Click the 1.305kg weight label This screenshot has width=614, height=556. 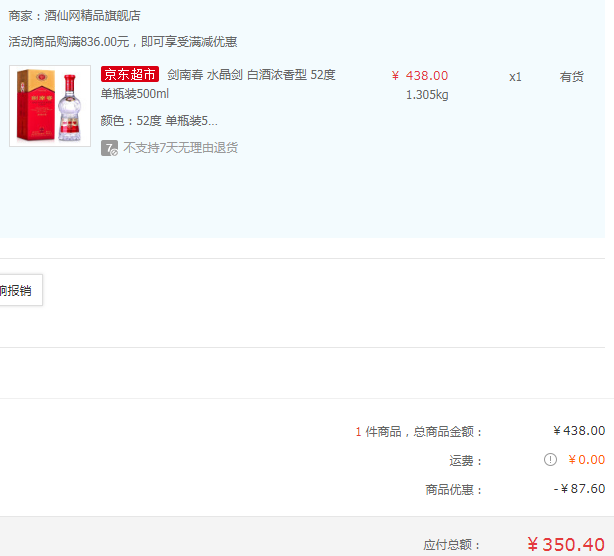coord(427,95)
